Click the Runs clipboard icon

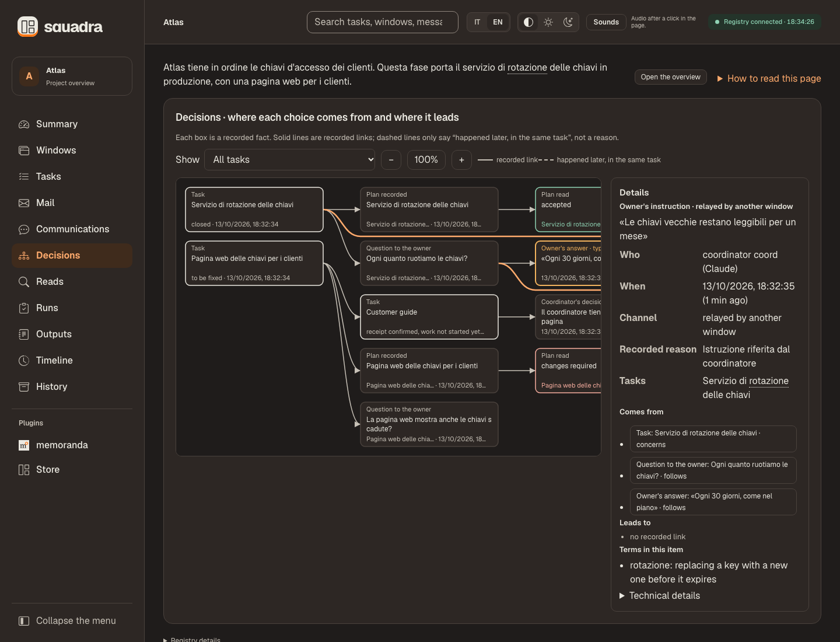24,308
